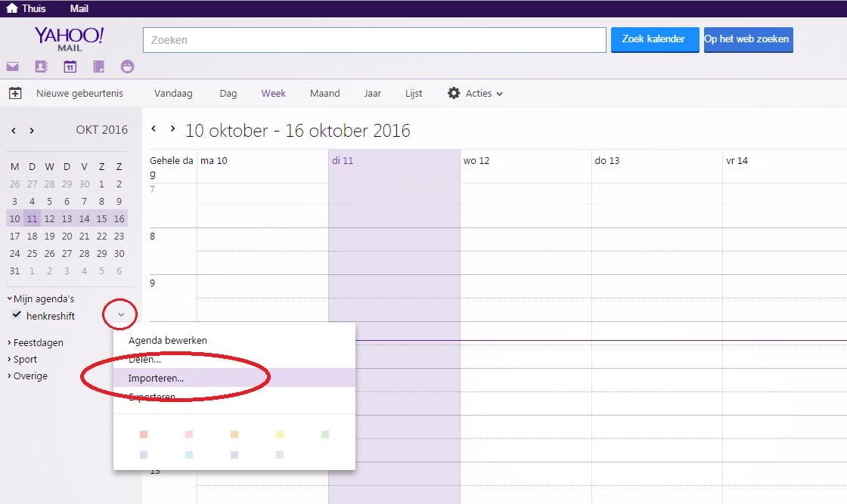Pick the yellow color swatch
The image size is (847, 504).
(x=280, y=434)
